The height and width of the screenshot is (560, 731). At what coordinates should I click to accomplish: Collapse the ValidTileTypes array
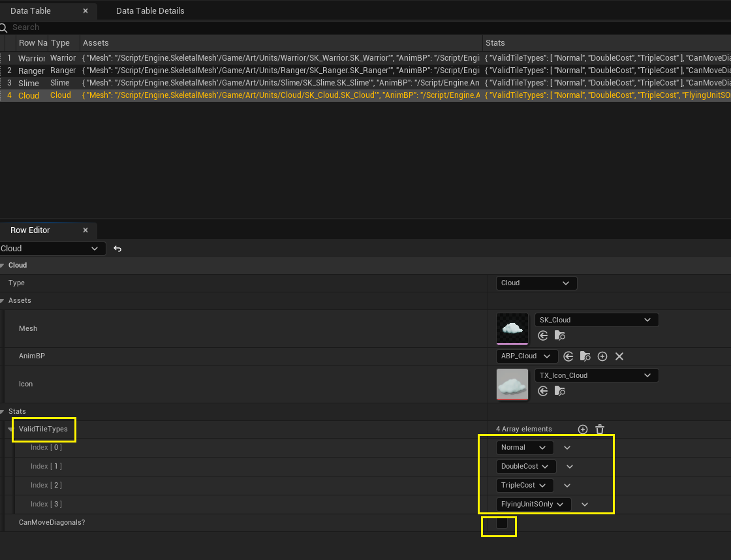[11, 429]
